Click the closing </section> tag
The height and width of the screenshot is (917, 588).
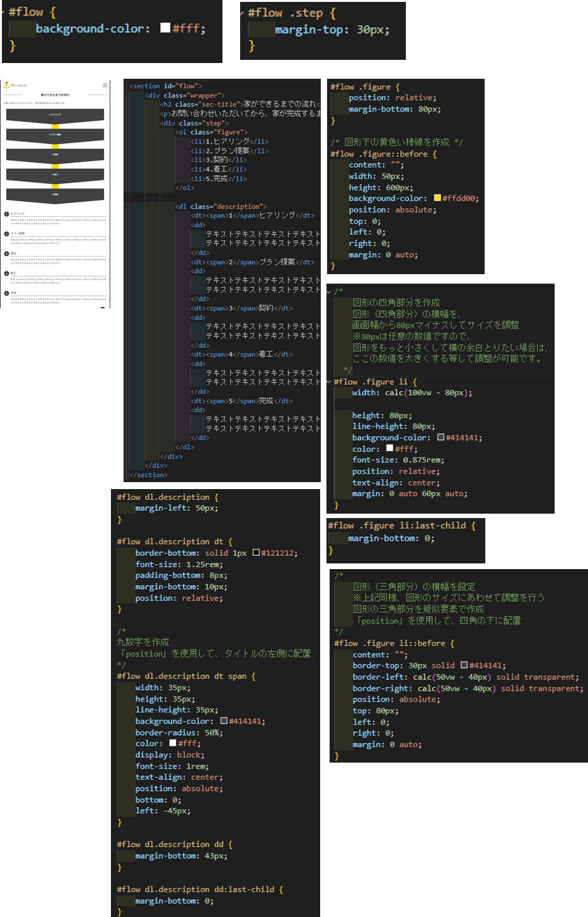[149, 475]
